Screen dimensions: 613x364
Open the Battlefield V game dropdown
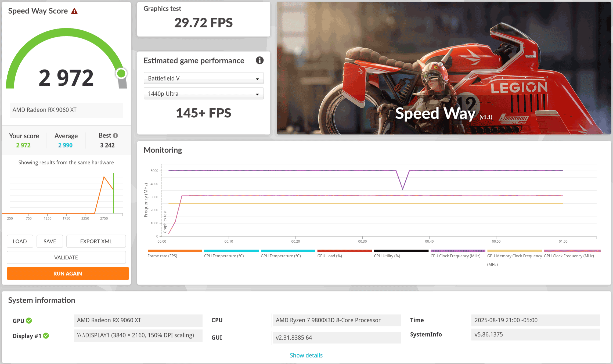(203, 78)
